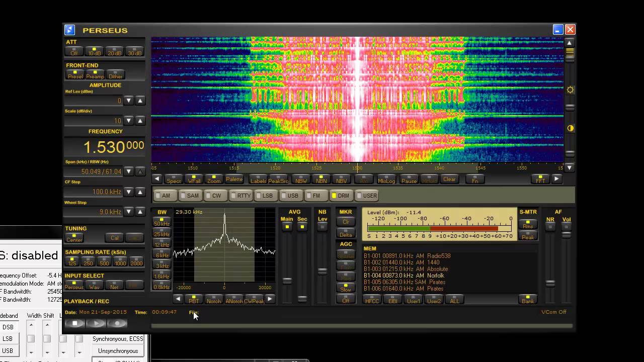Start recording with the round record button
644x362 pixels.
tap(117, 323)
